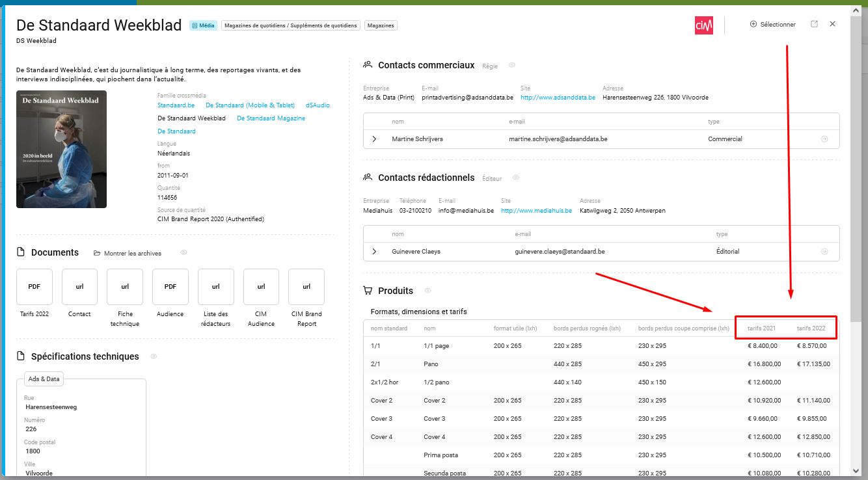Screen dimensions: 868x480
Task: Toggle visibility of Contacts commerciaux section
Action: 512,65
